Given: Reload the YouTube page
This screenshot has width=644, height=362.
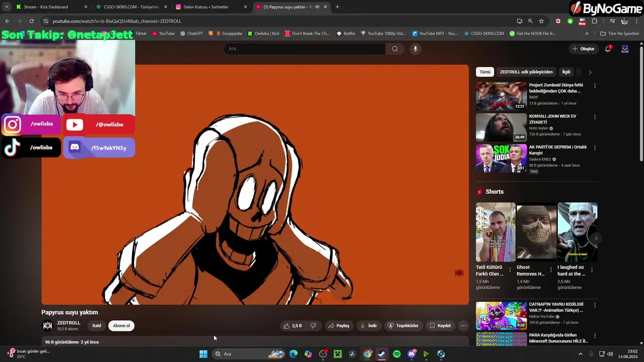Looking at the screenshot, I should tap(31, 21).
